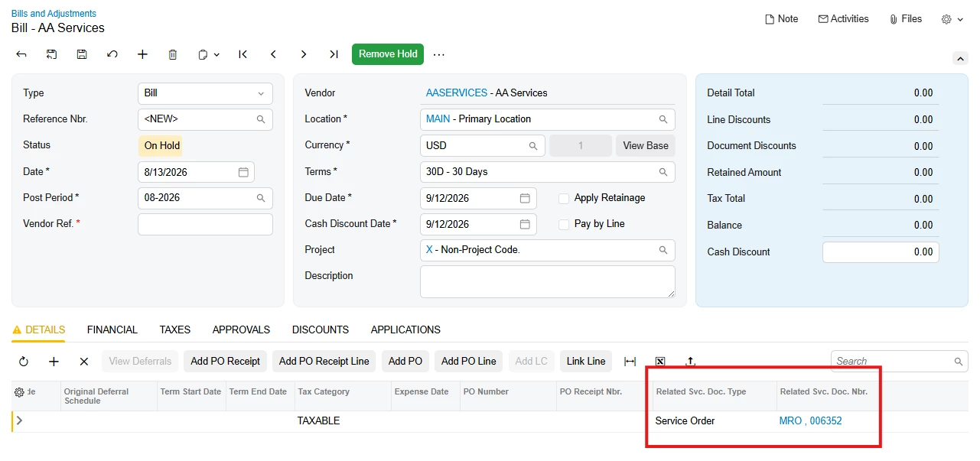Open the clipboard copy-paste dropdown

coord(209,54)
